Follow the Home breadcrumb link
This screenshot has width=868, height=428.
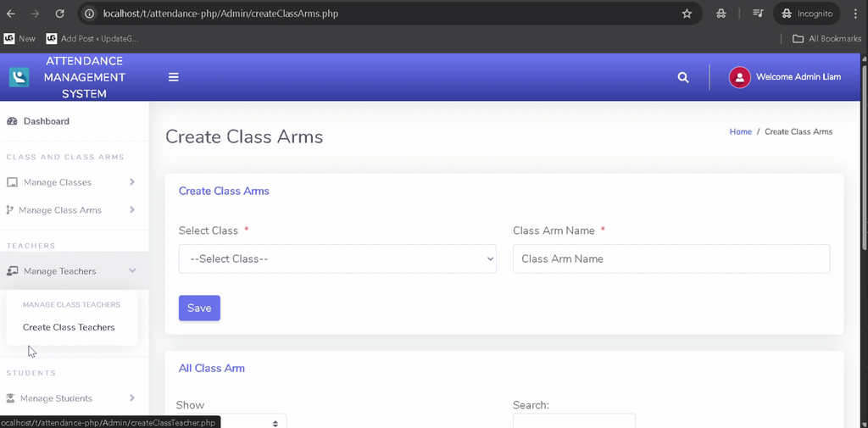[x=741, y=131]
